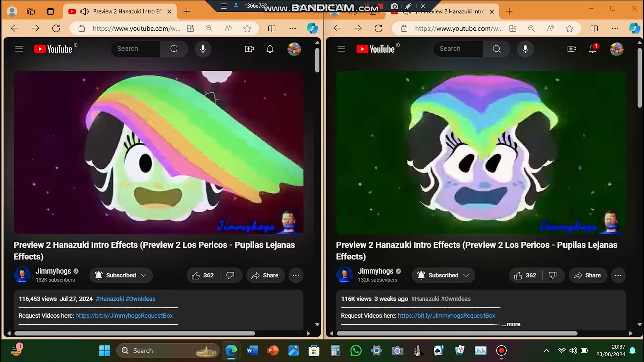
Task: Expand Subscribed dropdown in right window
Action: click(443, 275)
